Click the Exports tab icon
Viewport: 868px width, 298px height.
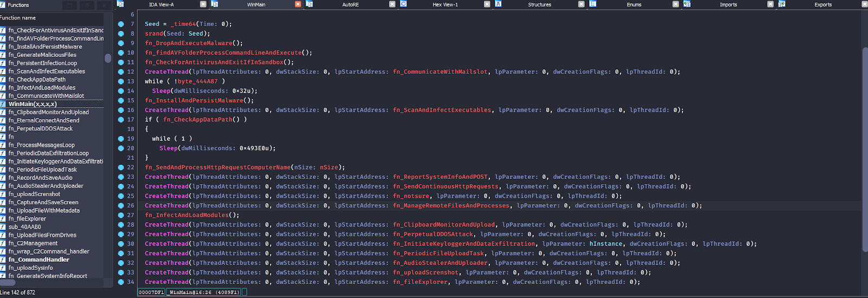(782, 4)
